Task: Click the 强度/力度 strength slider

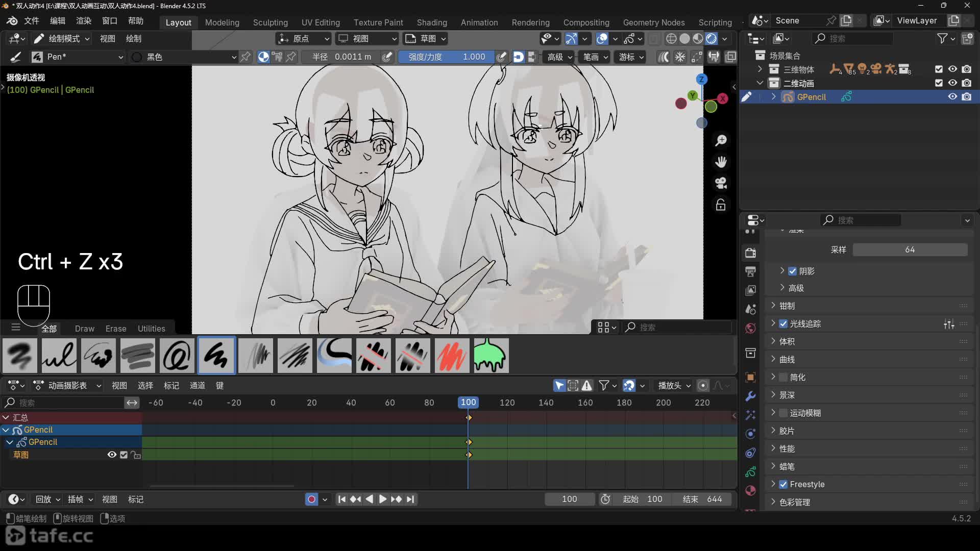Action: tap(447, 57)
